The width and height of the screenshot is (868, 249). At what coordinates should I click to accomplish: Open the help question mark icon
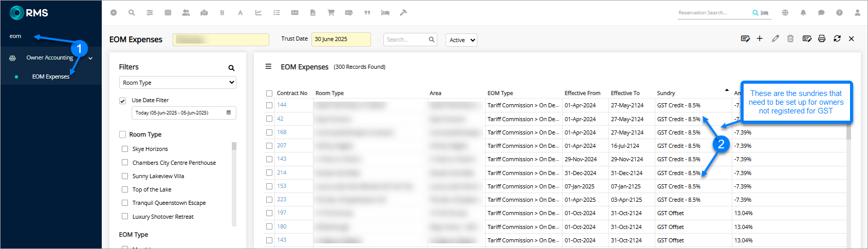(x=839, y=13)
